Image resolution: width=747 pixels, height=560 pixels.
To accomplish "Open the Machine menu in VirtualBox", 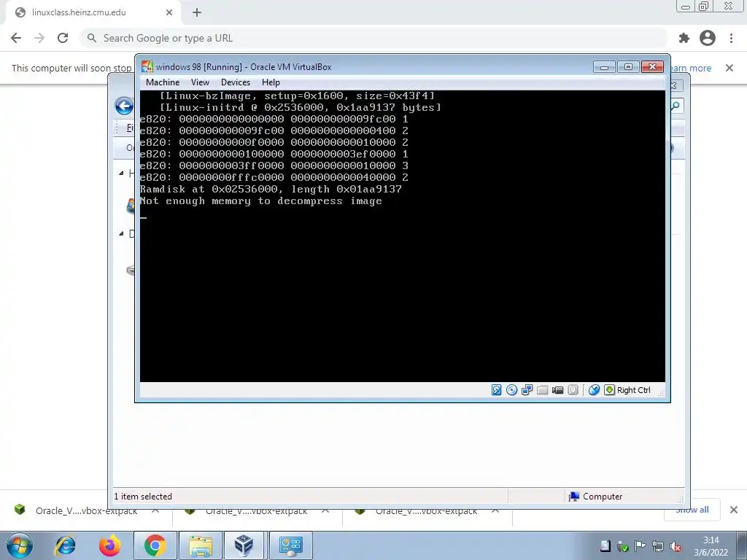I will pyautogui.click(x=163, y=82).
